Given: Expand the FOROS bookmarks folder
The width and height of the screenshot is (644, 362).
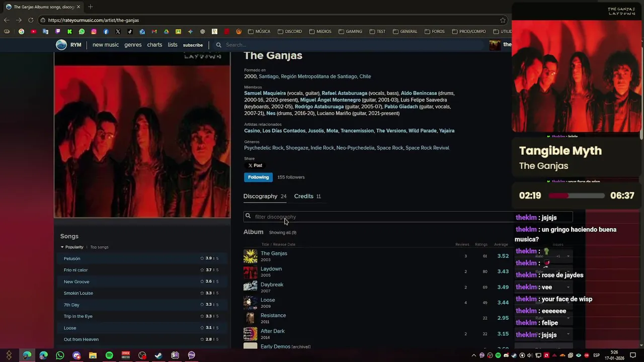Looking at the screenshot, I should coord(435,31).
